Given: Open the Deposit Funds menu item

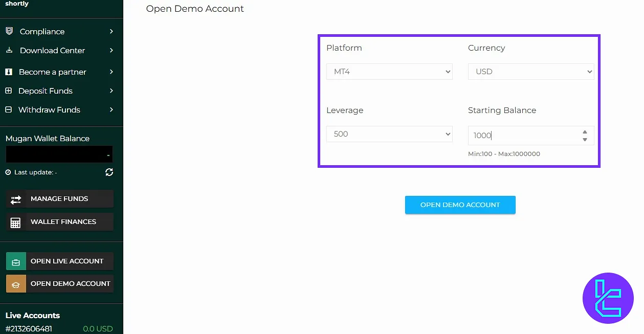Looking at the screenshot, I should (46, 91).
